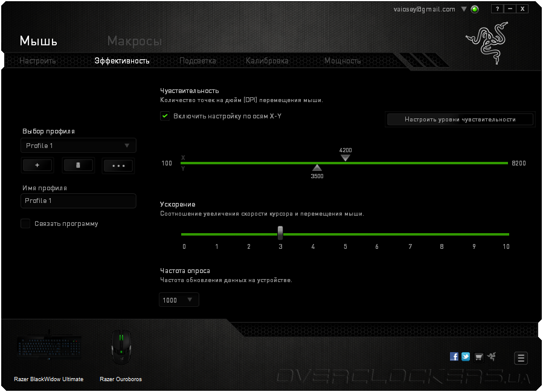Select the Эффективность tab
Image resolution: width=543 pixels, height=392 pixels.
pos(122,61)
